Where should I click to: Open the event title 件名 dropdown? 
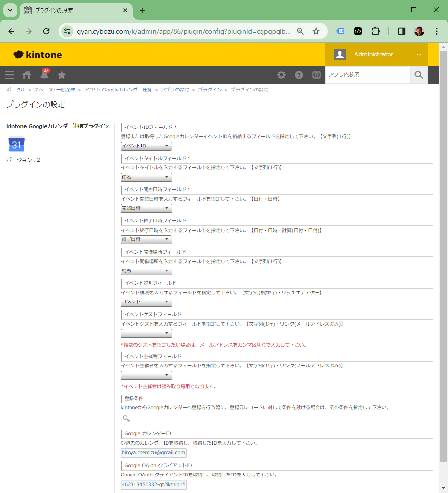click(x=146, y=177)
